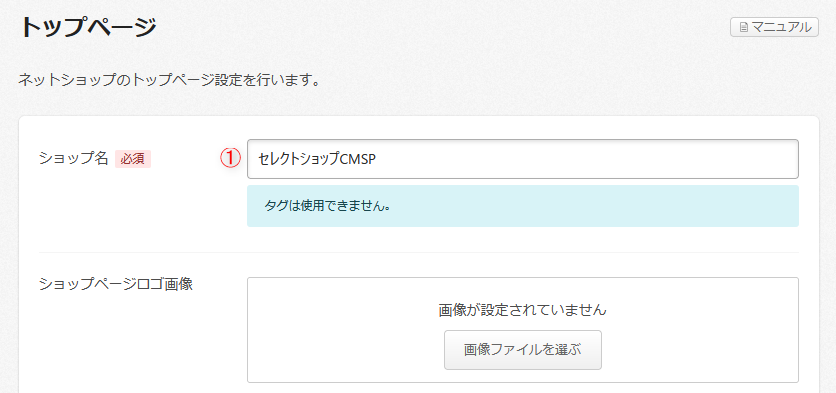Click the ショップページロゴ画像 label
This screenshot has height=393, width=836.
click(116, 284)
